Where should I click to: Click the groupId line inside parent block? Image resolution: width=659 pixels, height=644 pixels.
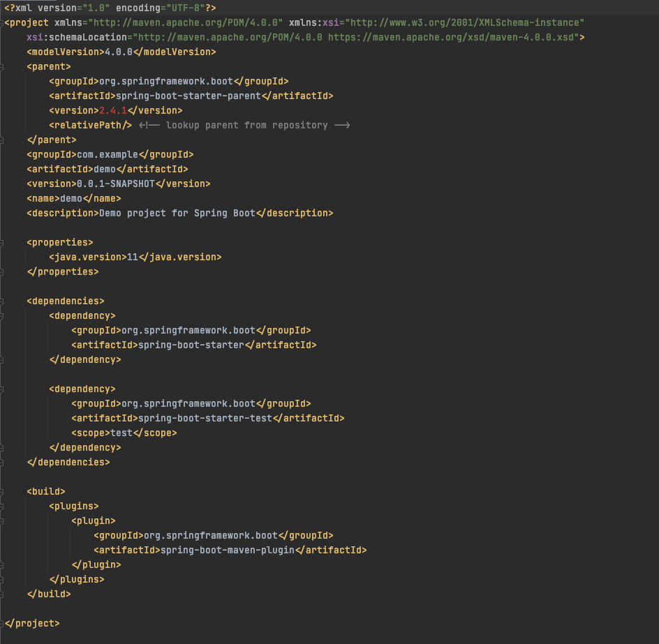click(168, 82)
